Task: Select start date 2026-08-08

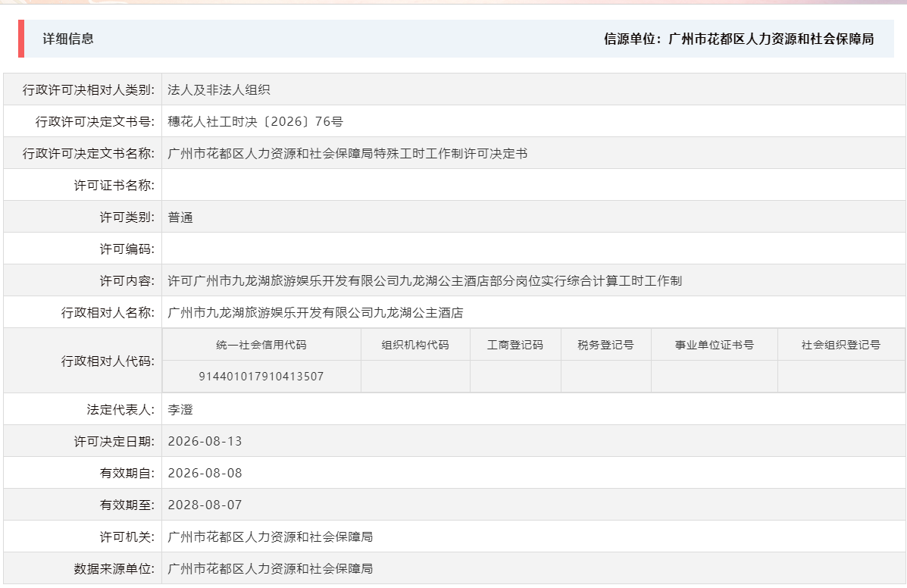Action: [x=205, y=473]
